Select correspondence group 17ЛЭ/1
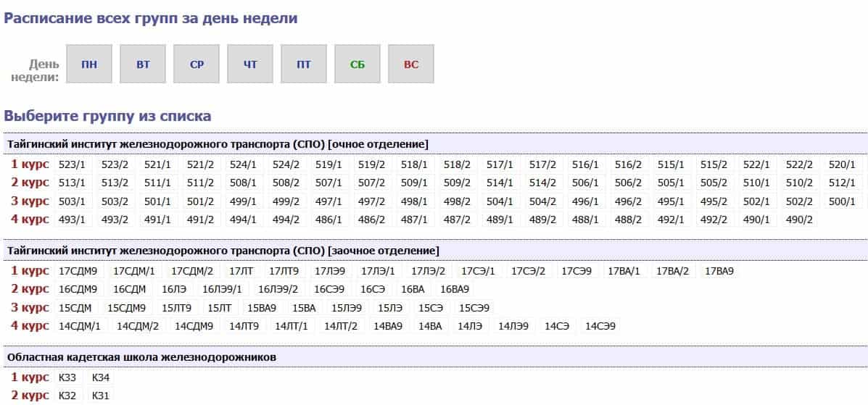The image size is (868, 405). [378, 271]
